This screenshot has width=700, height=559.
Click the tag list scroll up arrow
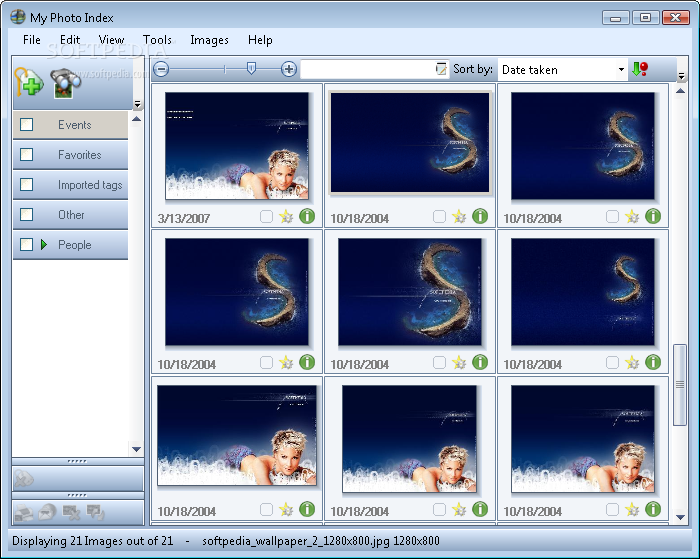(137, 119)
